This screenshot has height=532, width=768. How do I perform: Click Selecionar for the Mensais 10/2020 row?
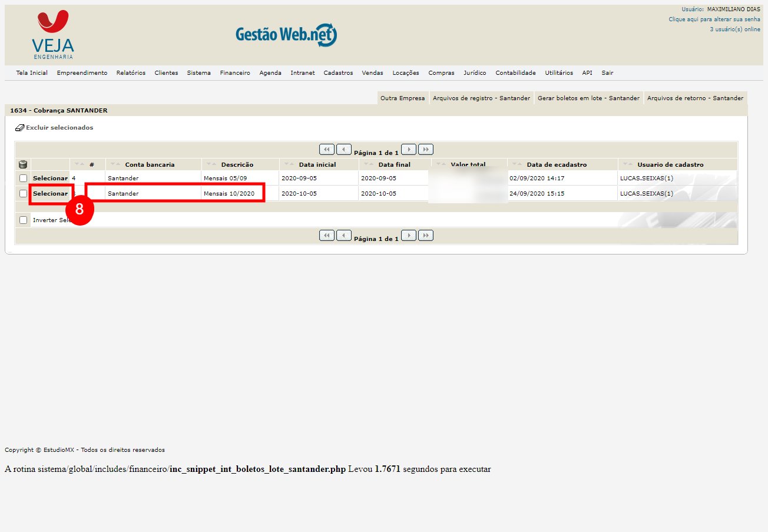(50, 193)
